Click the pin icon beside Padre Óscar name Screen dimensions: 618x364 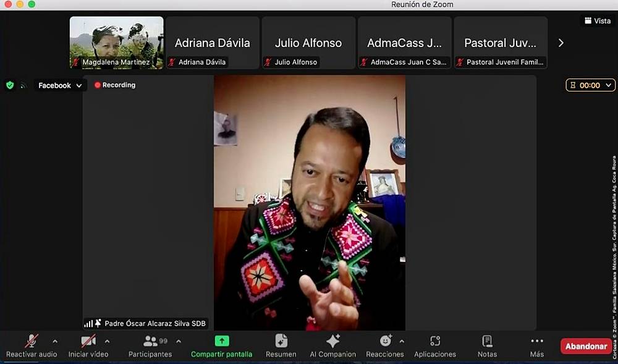pos(98,323)
